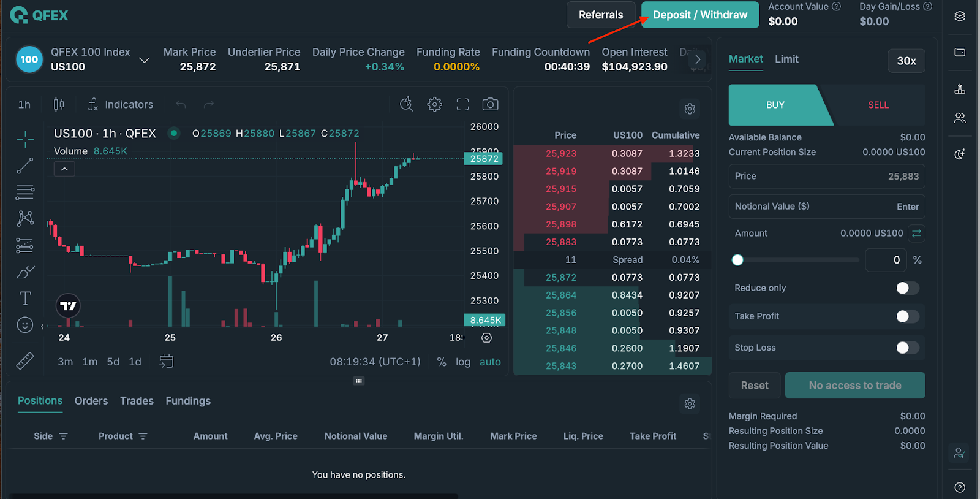Toggle percent scale on chart
The image size is (980, 499).
click(442, 362)
